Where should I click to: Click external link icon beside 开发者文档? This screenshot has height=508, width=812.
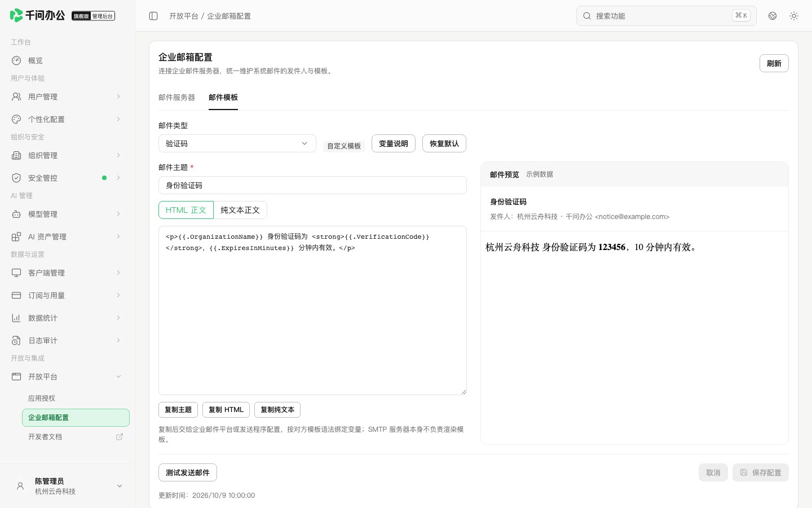120,437
